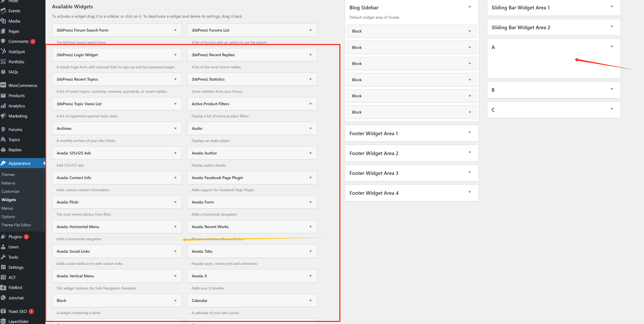This screenshot has height=324, width=644.
Task: Expand the Avada: Contact Info widget
Action: (175, 178)
